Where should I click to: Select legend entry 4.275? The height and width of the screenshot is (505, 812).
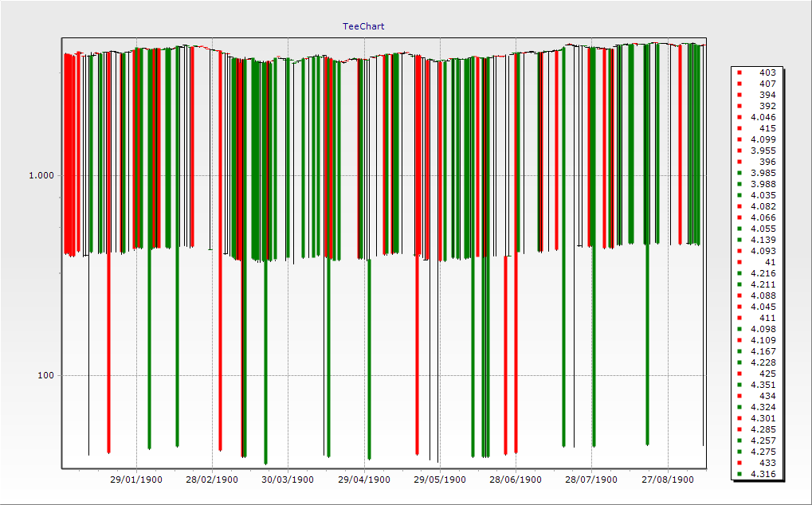(756, 452)
